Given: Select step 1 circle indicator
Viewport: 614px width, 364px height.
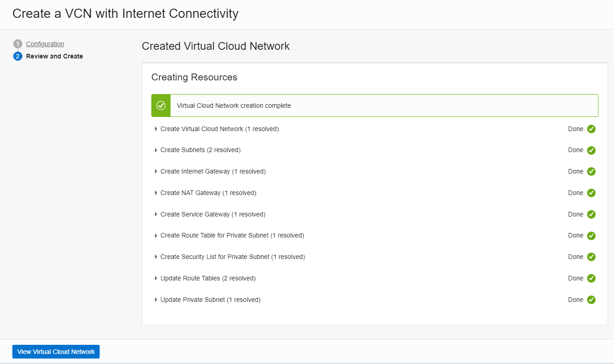Looking at the screenshot, I should click(x=18, y=43).
